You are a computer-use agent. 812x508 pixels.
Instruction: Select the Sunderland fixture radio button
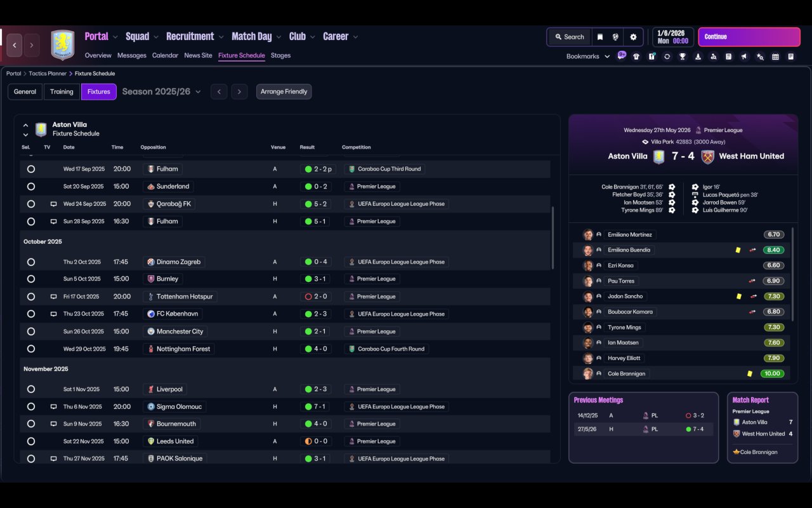pos(31,187)
